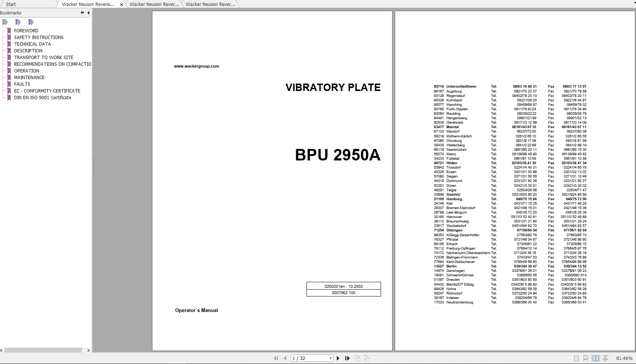Open RECOMMENDATIONS ON COMPACTION bookmark

(52, 64)
